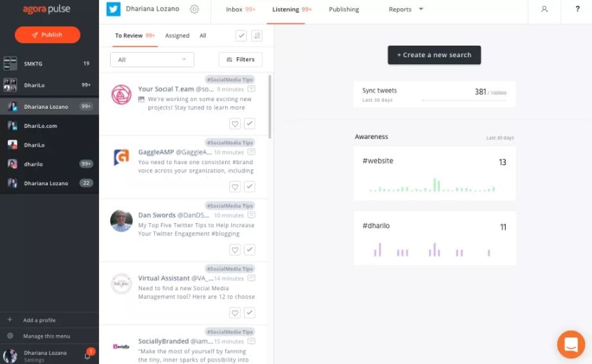The width and height of the screenshot is (592, 364).
Task: Open comment icon on Virtual Assistant tweet
Action: (x=251, y=278)
